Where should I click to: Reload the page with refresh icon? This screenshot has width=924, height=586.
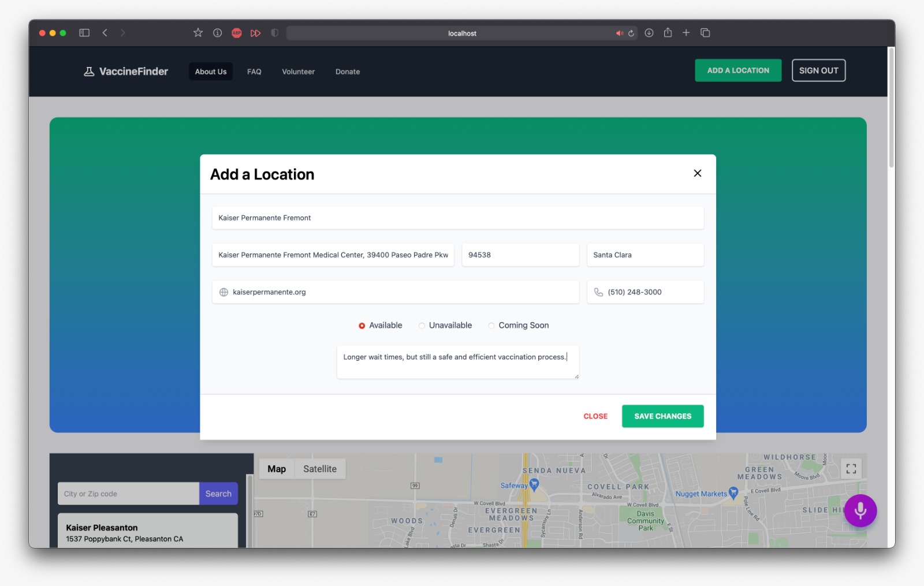pyautogui.click(x=631, y=33)
